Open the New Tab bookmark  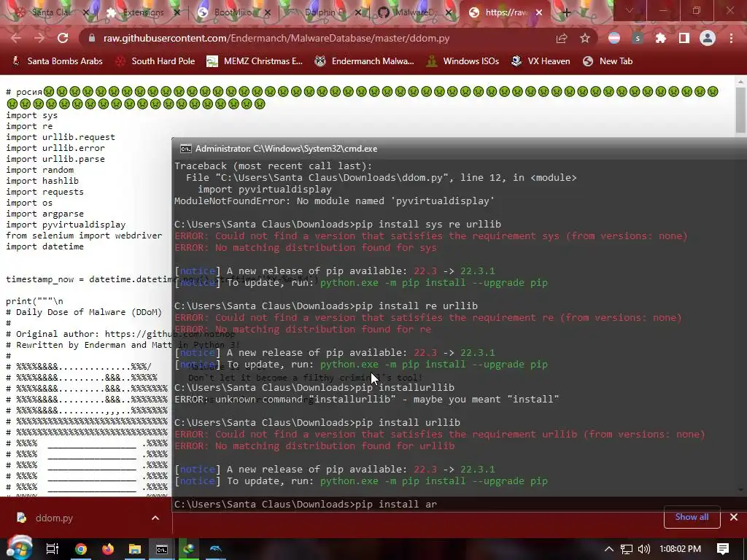(608, 61)
